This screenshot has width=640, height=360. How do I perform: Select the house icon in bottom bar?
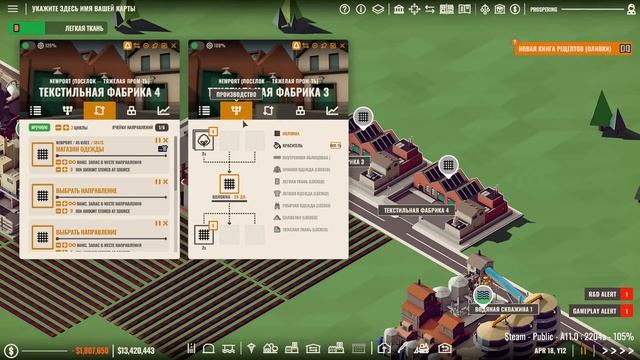click(x=384, y=348)
